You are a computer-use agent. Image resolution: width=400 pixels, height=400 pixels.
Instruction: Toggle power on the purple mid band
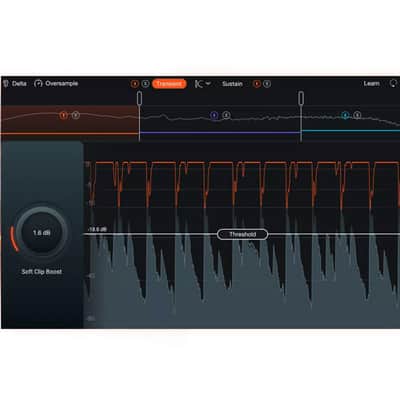coord(214,115)
